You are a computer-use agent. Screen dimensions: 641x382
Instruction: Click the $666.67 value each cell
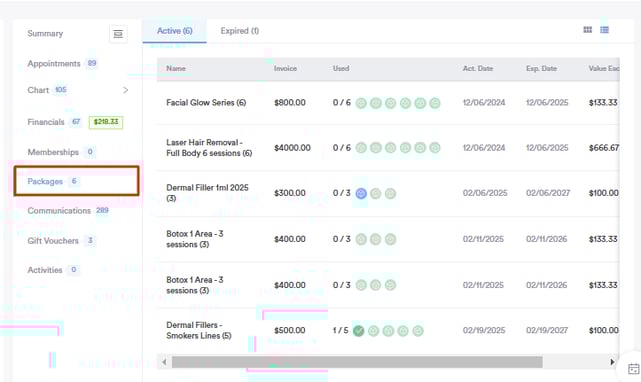coord(604,148)
